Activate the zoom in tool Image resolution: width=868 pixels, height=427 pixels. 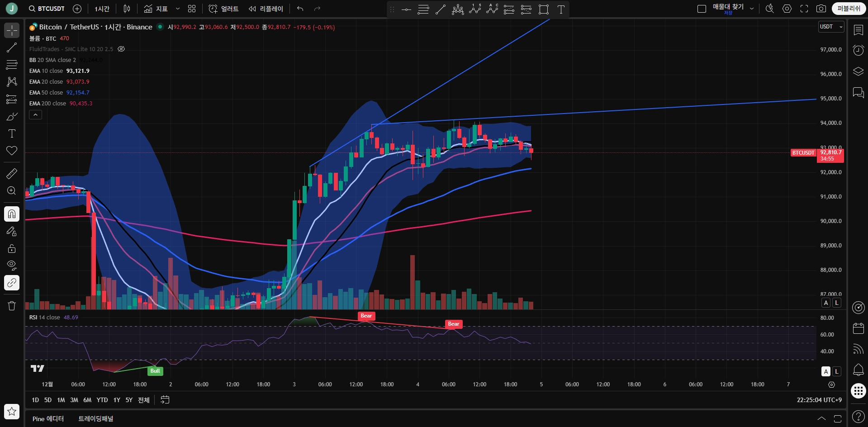pyautogui.click(x=12, y=191)
